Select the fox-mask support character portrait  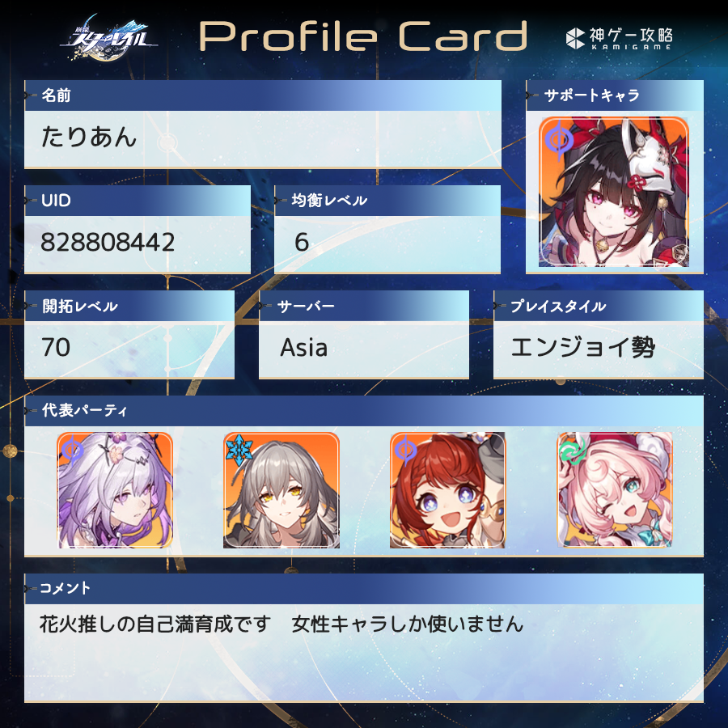[614, 192]
